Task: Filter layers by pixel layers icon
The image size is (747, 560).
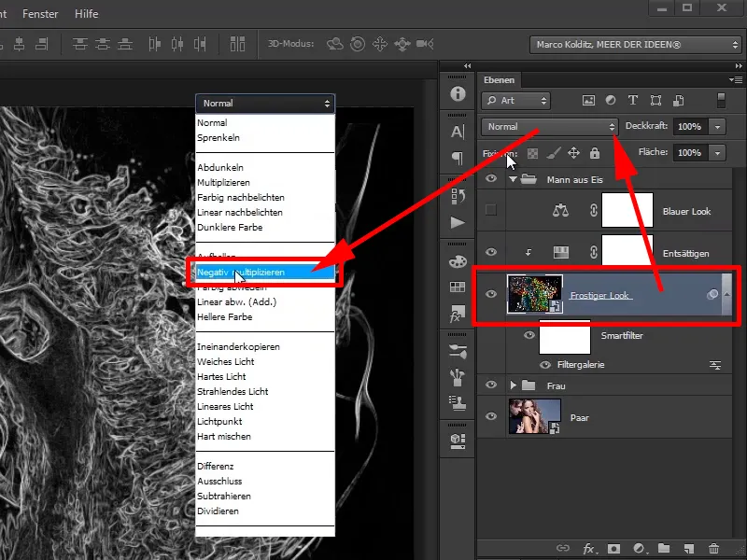Action: coord(588,100)
